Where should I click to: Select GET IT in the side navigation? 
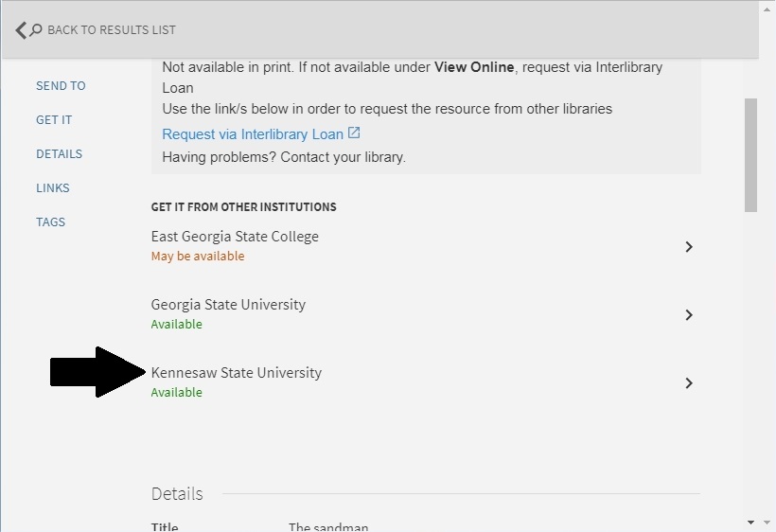(54, 120)
